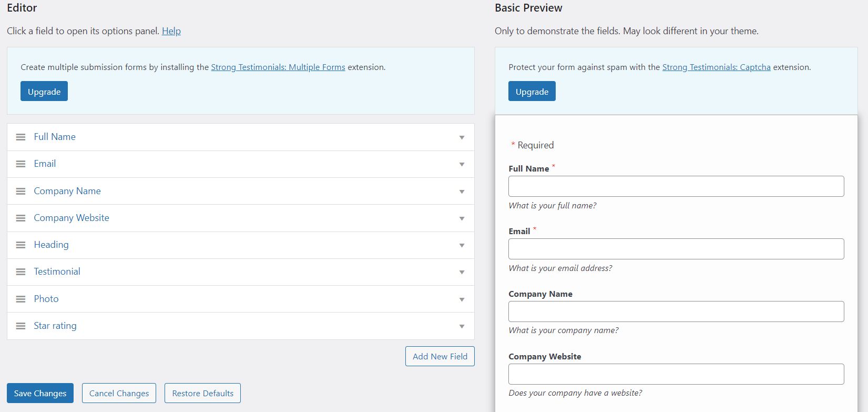Image resolution: width=868 pixels, height=412 pixels.
Task: Click the drag handle icon for Full Name
Action: point(21,137)
